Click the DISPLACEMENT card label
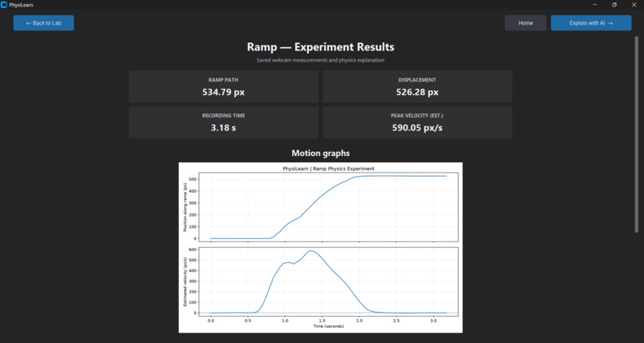The width and height of the screenshot is (644, 343). coord(417,80)
